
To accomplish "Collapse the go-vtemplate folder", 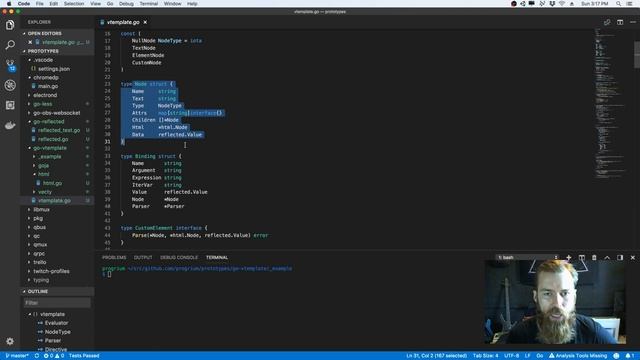I will click(50, 148).
